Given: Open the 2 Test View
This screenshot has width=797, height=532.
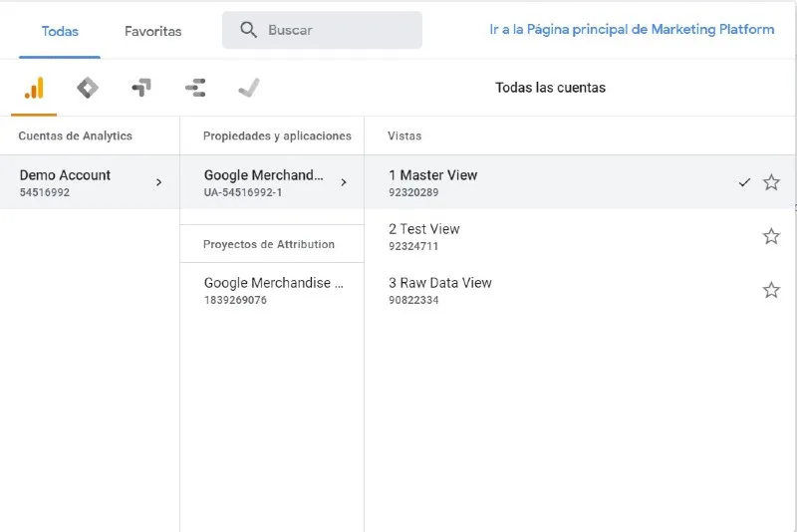Looking at the screenshot, I should (x=580, y=236).
